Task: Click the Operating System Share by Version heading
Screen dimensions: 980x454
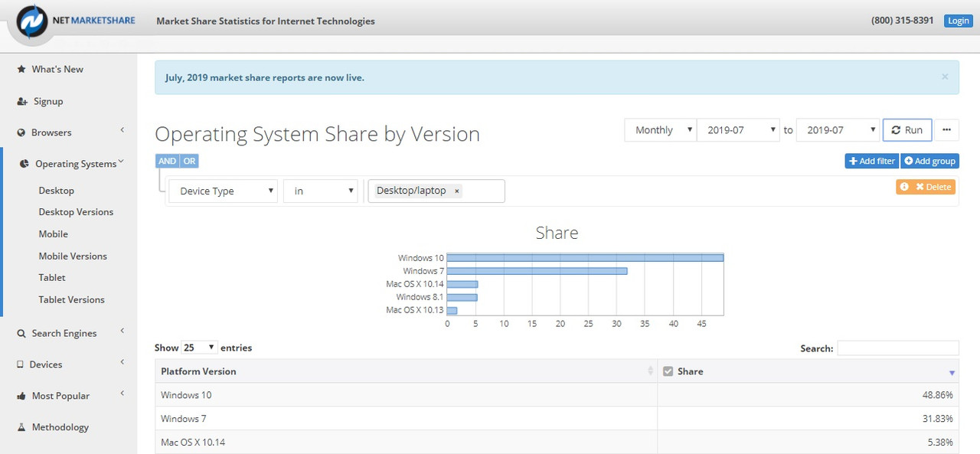Action: (x=317, y=134)
